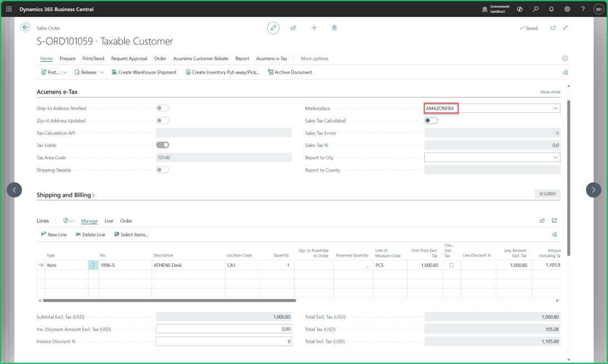Open the notifications bell
The width and height of the screenshot is (608, 364).
[551, 9]
